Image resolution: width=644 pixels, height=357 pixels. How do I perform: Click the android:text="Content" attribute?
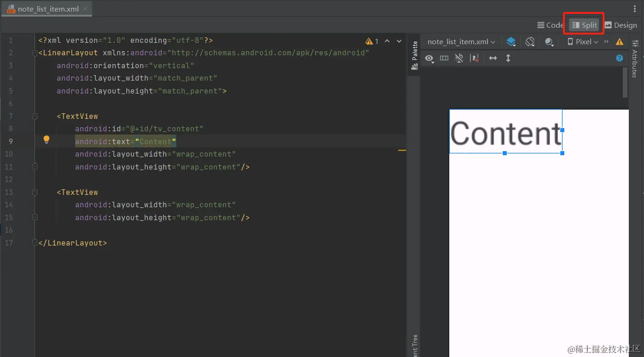pyautogui.click(x=126, y=141)
